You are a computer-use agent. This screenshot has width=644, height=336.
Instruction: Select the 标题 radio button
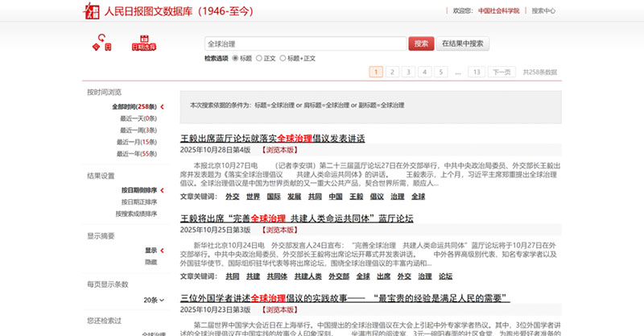[236, 58]
